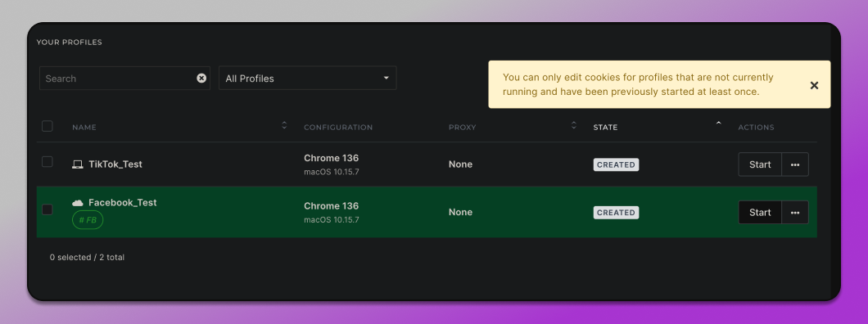Focus the Search input field
Screen dimensions: 868x324
119,78
